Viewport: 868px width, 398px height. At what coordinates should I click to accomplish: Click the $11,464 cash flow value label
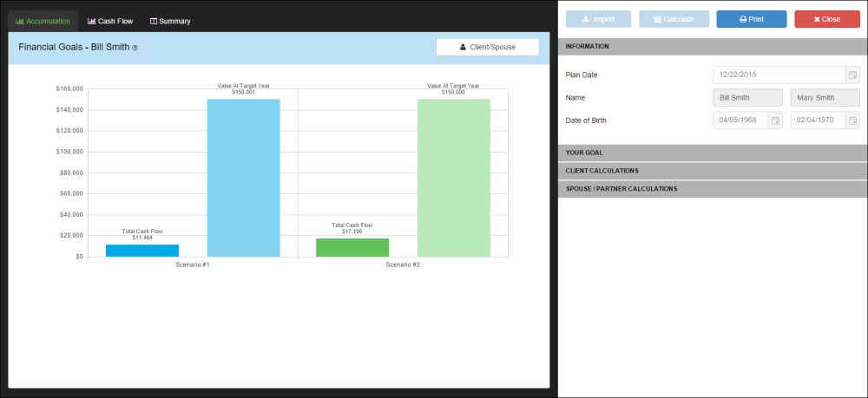142,238
